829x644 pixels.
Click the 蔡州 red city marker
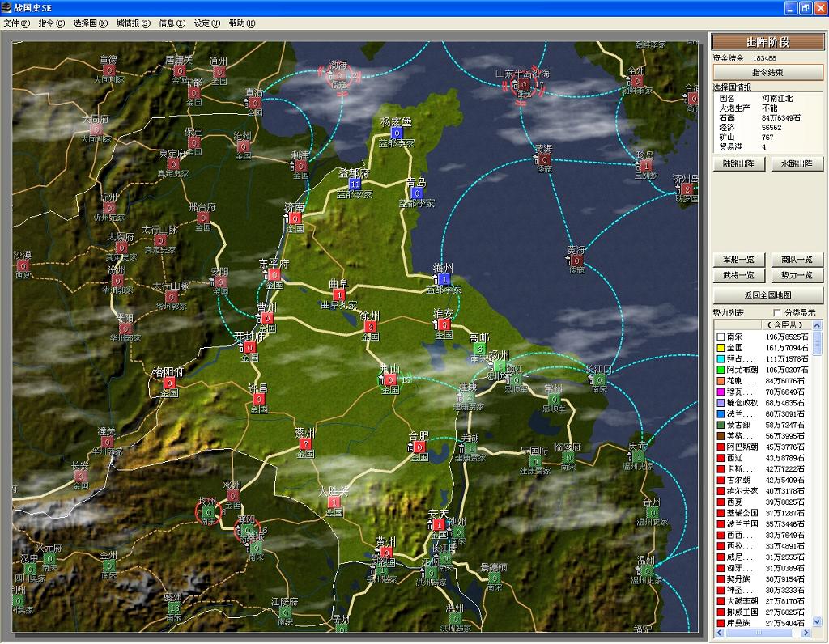[x=305, y=444]
